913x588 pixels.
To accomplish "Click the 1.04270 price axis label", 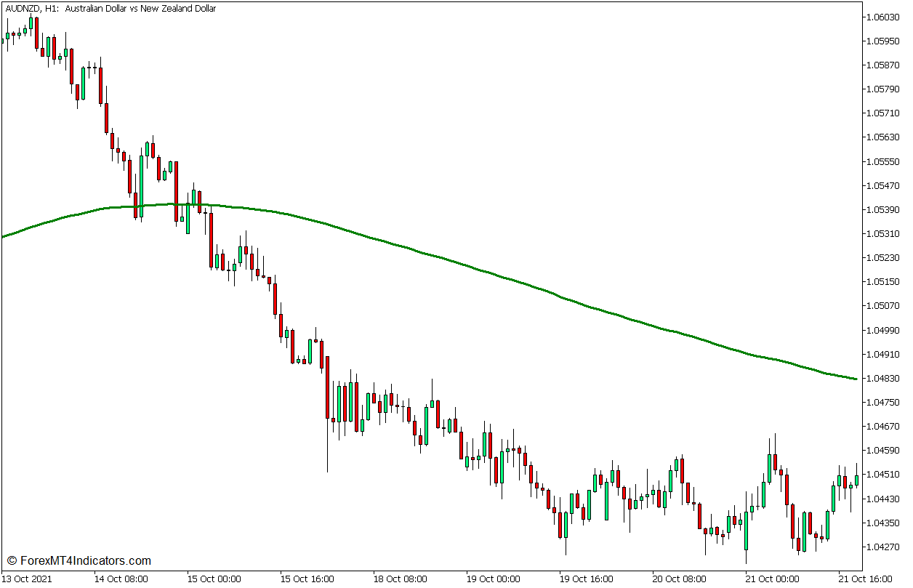I will point(883,547).
